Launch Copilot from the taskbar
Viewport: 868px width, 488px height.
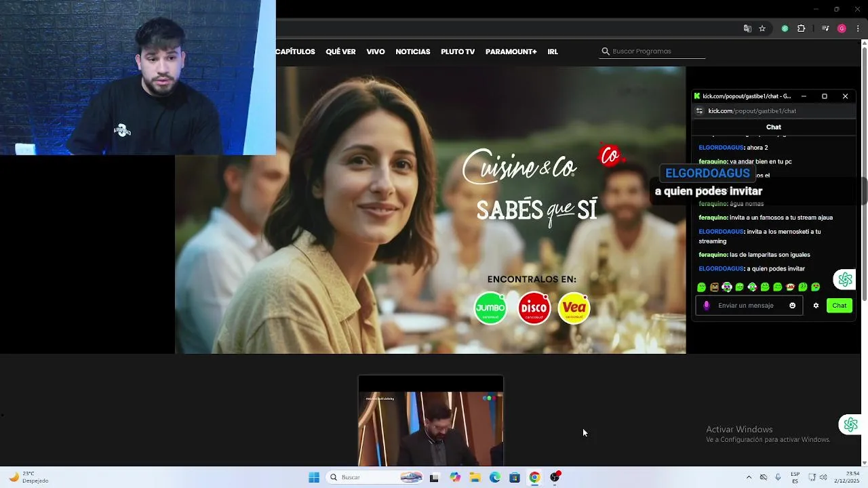pos(455,477)
